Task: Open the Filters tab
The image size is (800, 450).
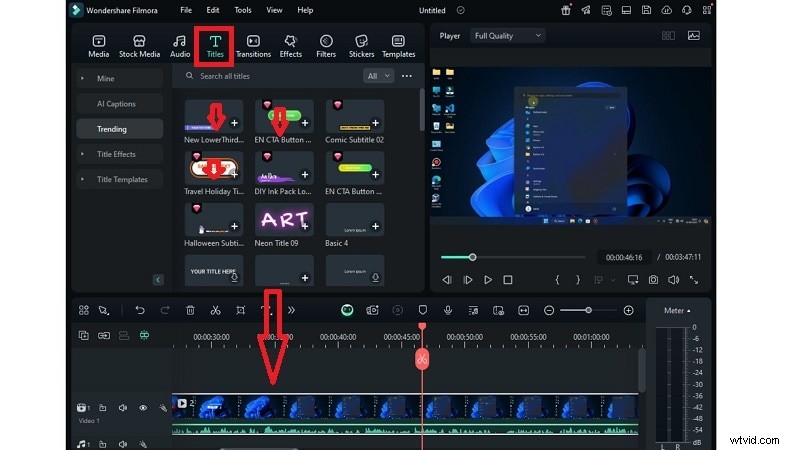Action: (x=326, y=46)
